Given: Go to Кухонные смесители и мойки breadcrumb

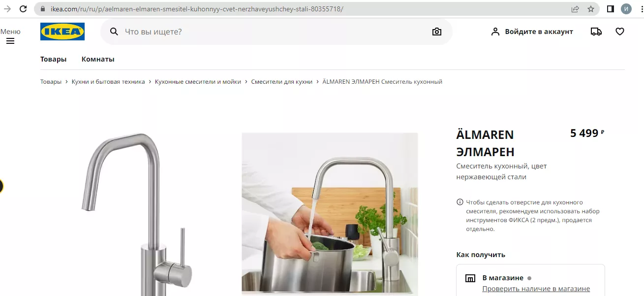Looking at the screenshot, I should coord(198,82).
